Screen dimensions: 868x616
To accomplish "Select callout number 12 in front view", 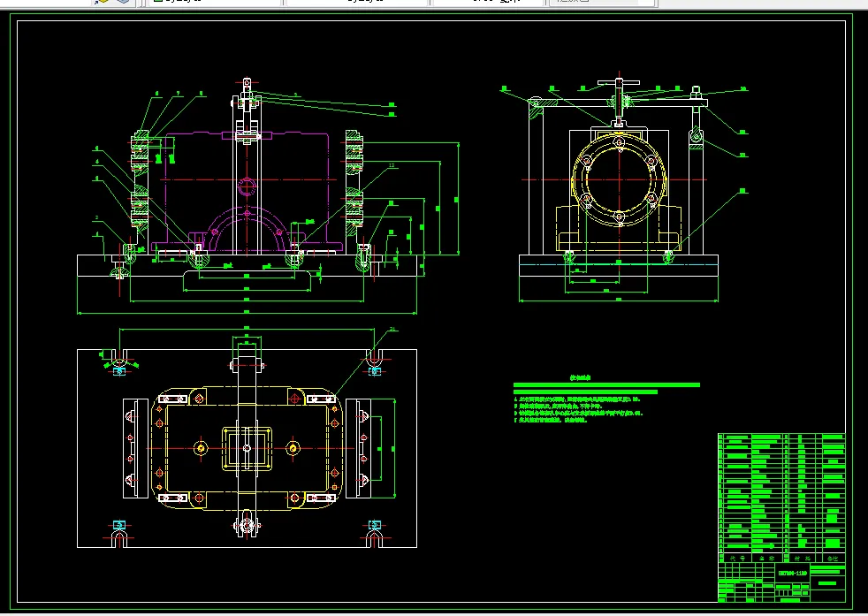I will click(x=392, y=165).
